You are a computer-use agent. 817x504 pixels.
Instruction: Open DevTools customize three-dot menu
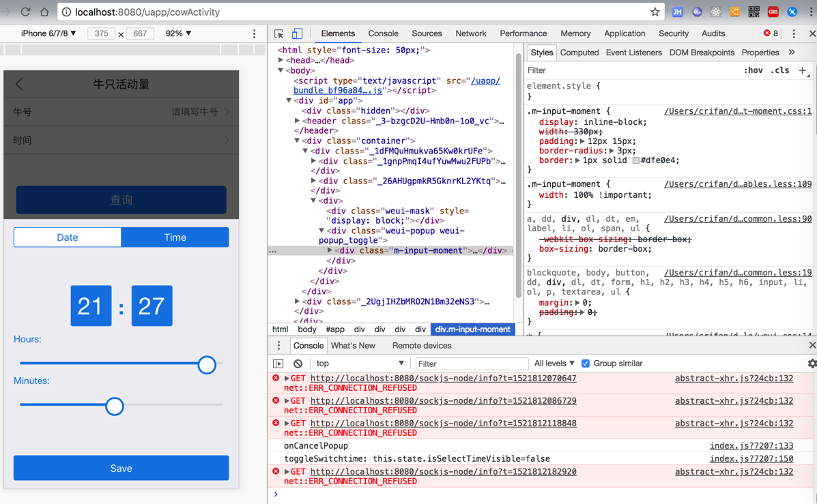pyautogui.click(x=794, y=34)
